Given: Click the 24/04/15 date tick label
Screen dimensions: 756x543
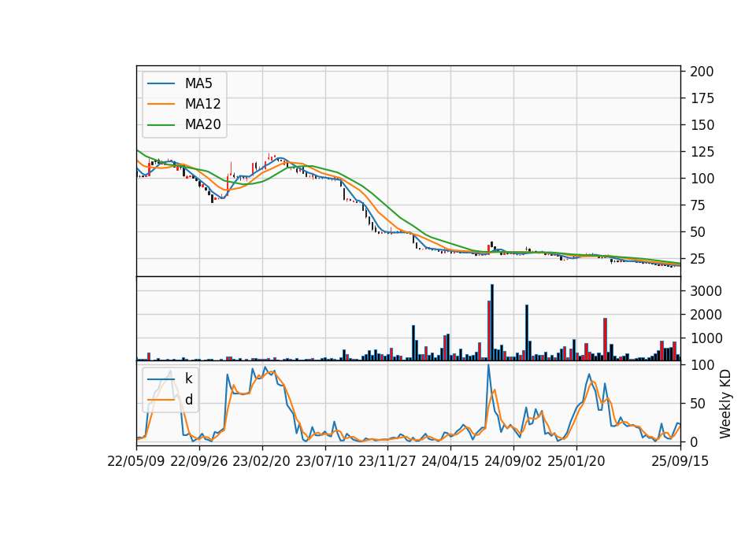Looking at the screenshot, I should [450, 461].
